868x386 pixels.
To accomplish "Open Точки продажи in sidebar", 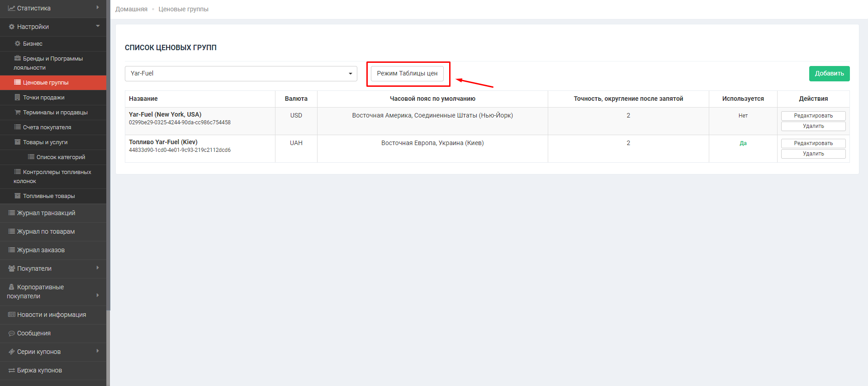I will (x=43, y=98).
